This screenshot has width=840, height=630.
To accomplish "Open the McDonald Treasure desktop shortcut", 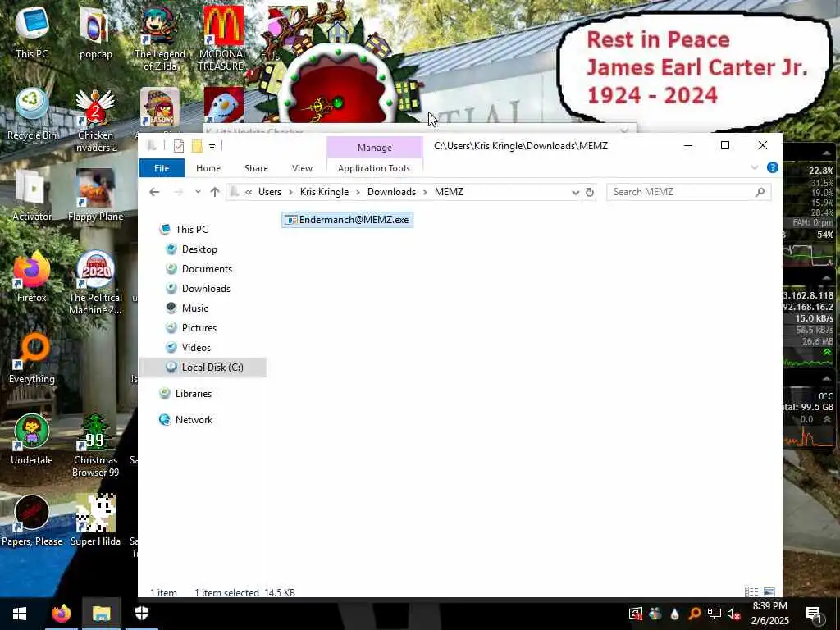I will point(223,38).
